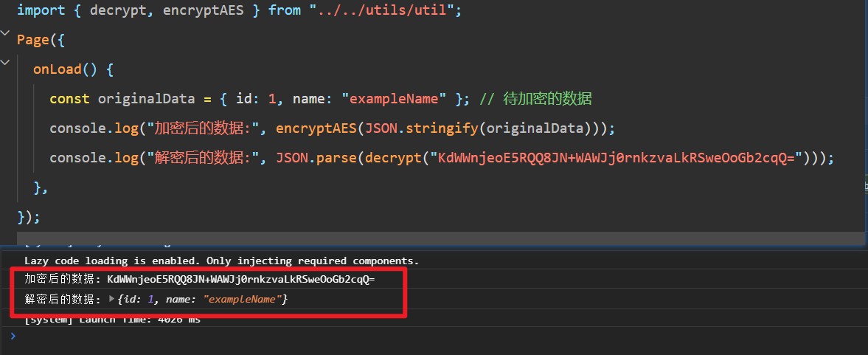Click encryptAES in the import statement
868x355 pixels.
click(x=215, y=11)
